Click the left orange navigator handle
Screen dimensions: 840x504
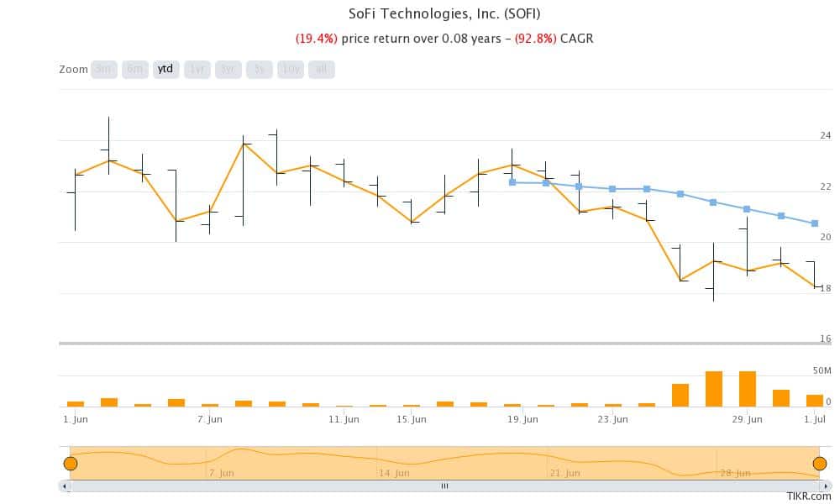[x=71, y=464]
